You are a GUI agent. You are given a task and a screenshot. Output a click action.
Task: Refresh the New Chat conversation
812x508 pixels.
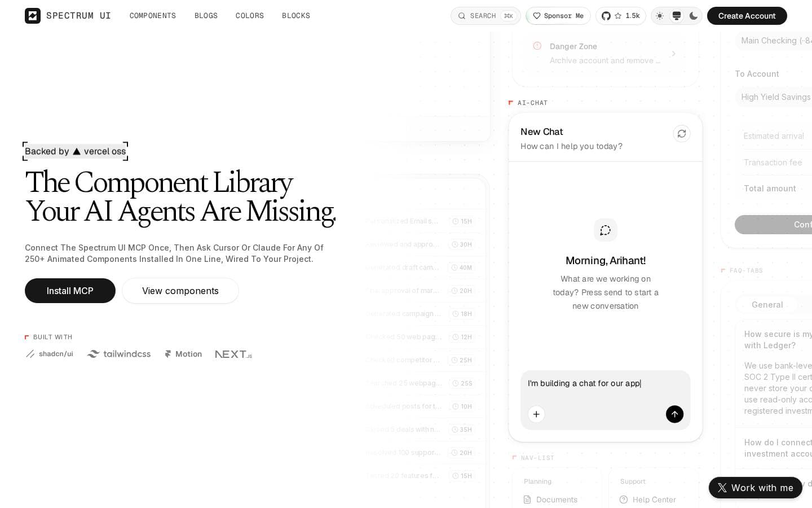click(682, 134)
